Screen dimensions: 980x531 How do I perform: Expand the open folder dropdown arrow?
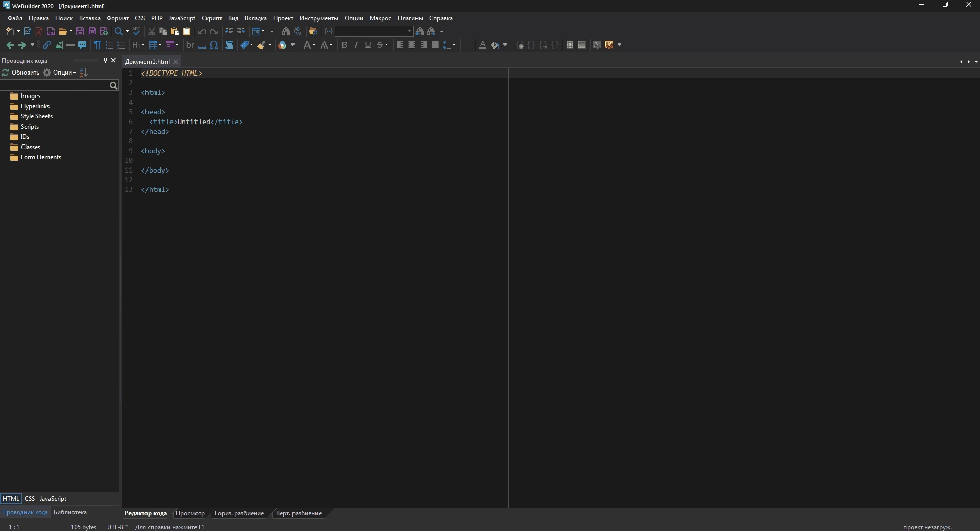pyautogui.click(x=70, y=31)
